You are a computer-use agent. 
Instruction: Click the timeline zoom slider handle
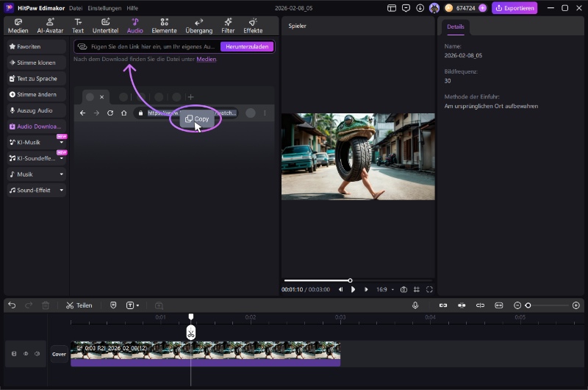coord(528,305)
